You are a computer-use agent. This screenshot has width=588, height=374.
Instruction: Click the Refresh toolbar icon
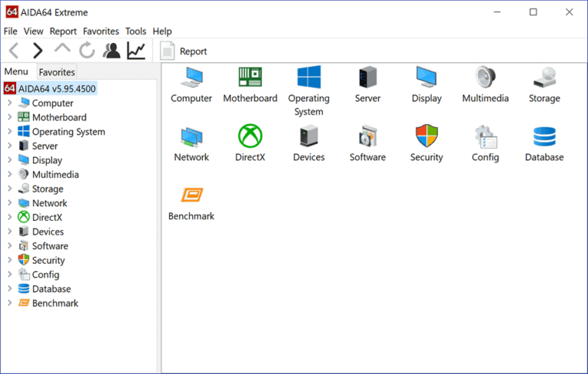click(x=87, y=51)
